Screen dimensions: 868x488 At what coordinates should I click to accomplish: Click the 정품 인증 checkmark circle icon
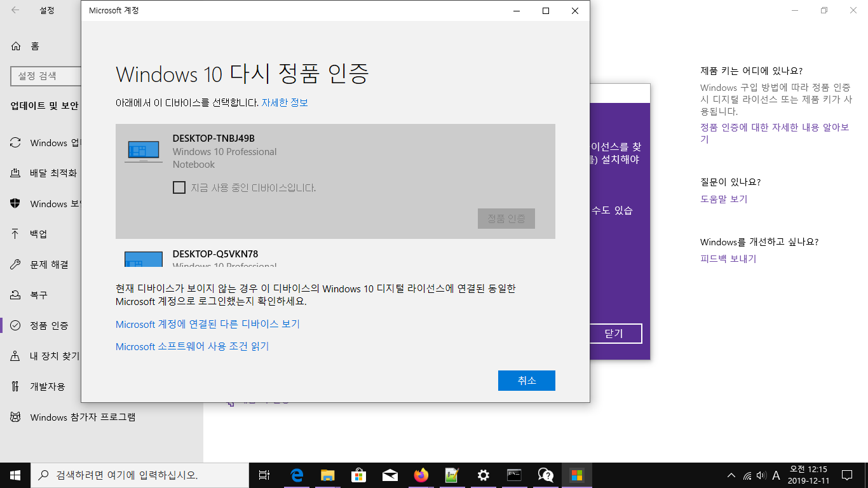[x=15, y=325]
